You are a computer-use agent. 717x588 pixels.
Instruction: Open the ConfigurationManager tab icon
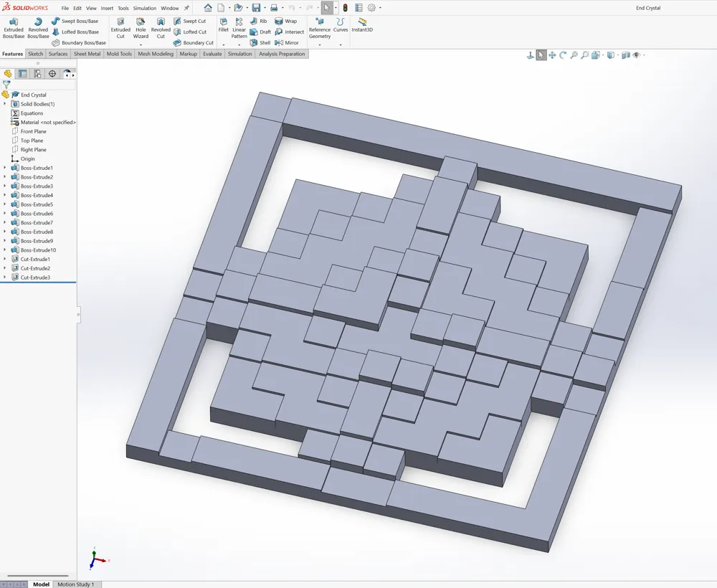[37, 74]
